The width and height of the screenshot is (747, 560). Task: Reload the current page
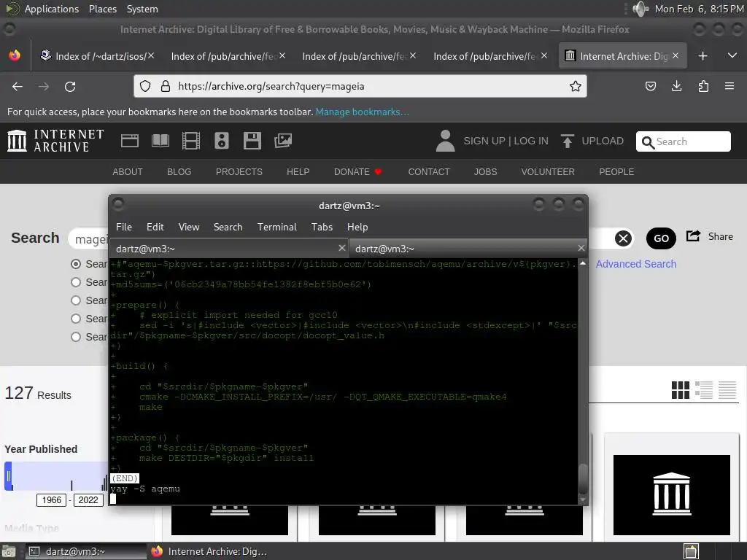(70, 86)
